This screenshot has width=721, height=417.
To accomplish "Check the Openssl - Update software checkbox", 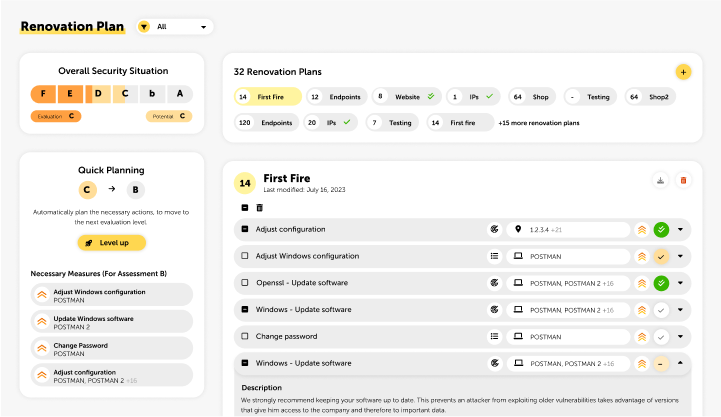I will point(245,283).
